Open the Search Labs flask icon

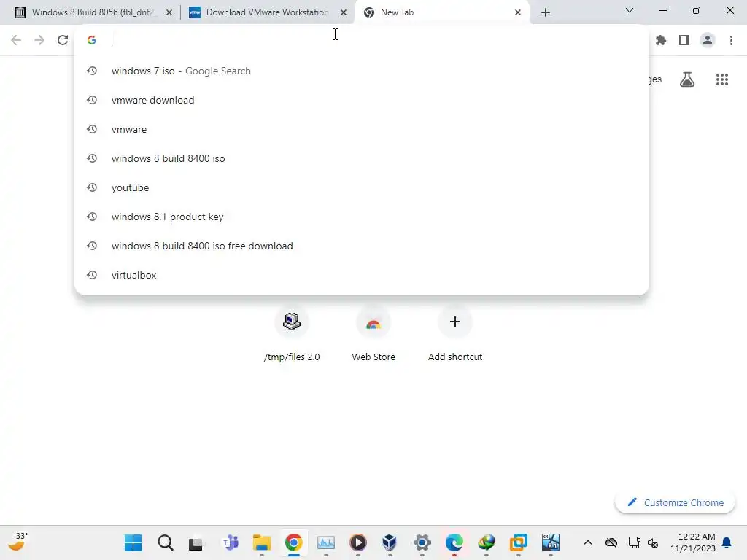(687, 79)
